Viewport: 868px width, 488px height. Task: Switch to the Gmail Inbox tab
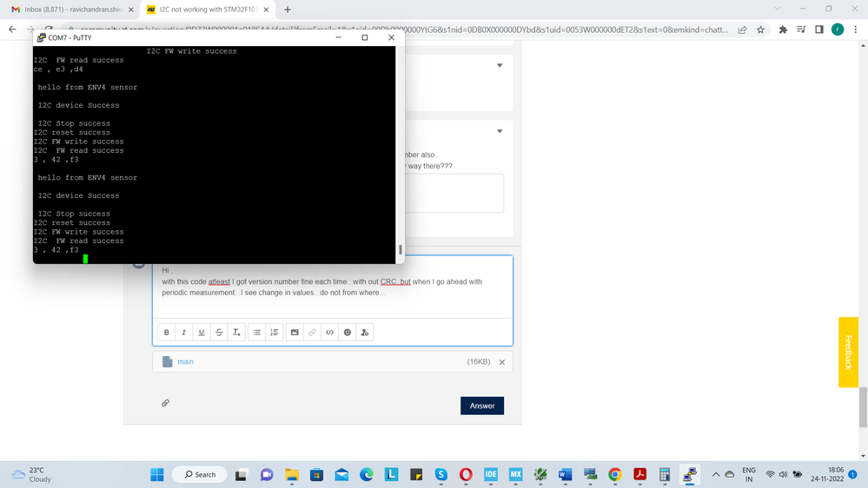point(72,10)
